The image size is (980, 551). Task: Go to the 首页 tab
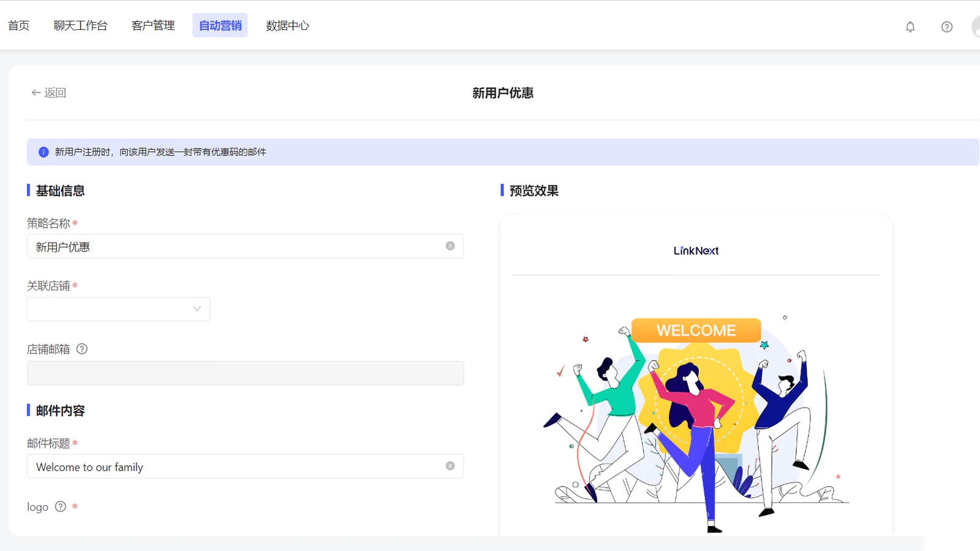tap(18, 26)
